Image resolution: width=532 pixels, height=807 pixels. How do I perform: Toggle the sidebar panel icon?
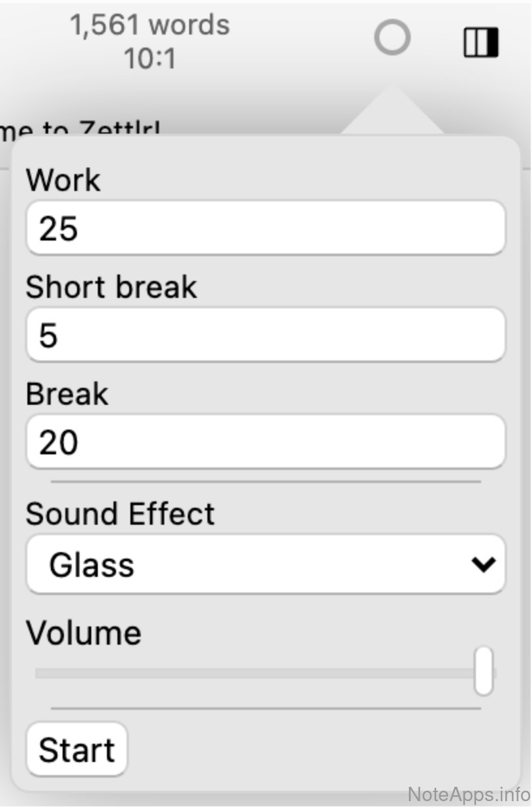480,43
